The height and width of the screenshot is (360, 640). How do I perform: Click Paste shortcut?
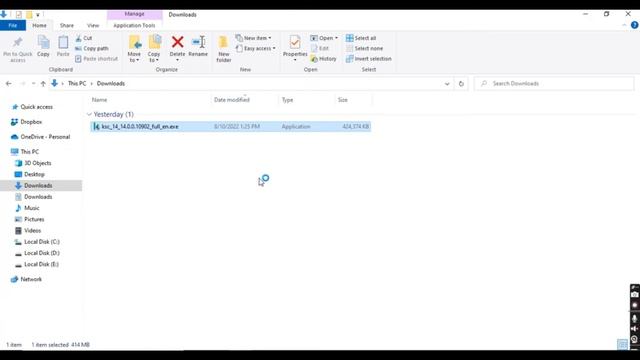96,59
